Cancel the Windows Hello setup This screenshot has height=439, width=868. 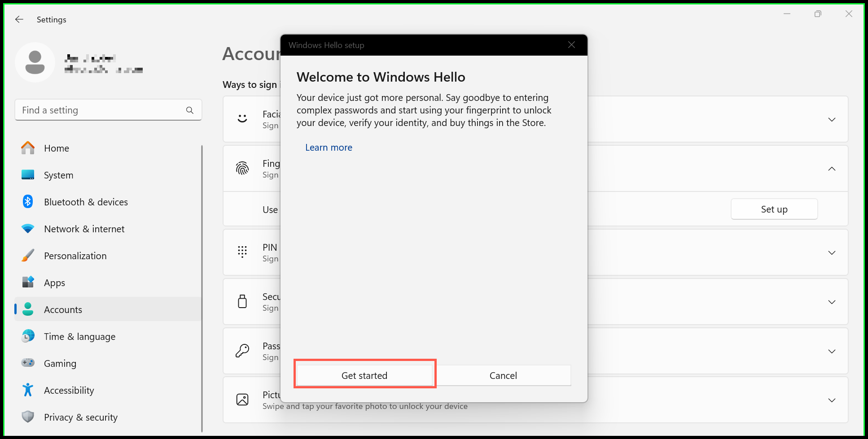click(503, 375)
